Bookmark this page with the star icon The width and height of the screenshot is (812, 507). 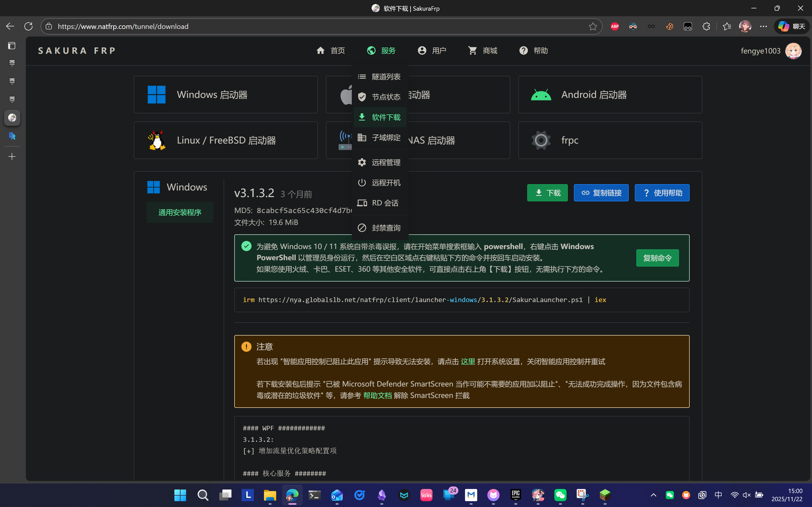(x=593, y=26)
